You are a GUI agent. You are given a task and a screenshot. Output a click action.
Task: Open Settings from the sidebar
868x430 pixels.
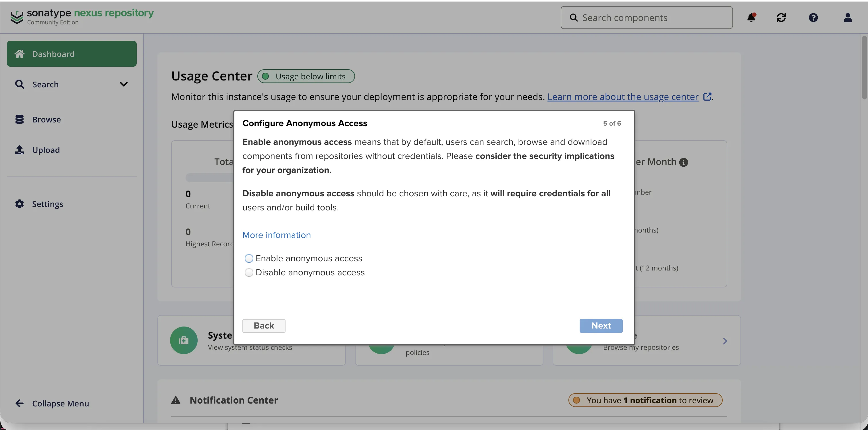pyautogui.click(x=47, y=204)
